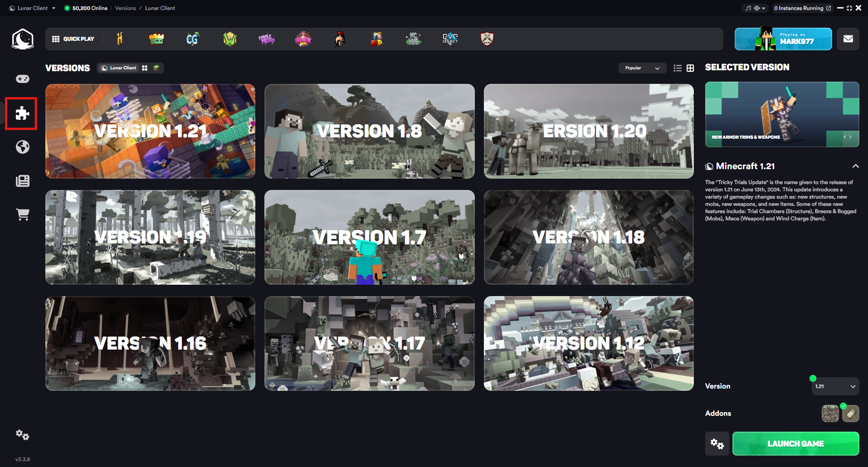Click the pink Enchanted server icon

pyautogui.click(x=303, y=39)
